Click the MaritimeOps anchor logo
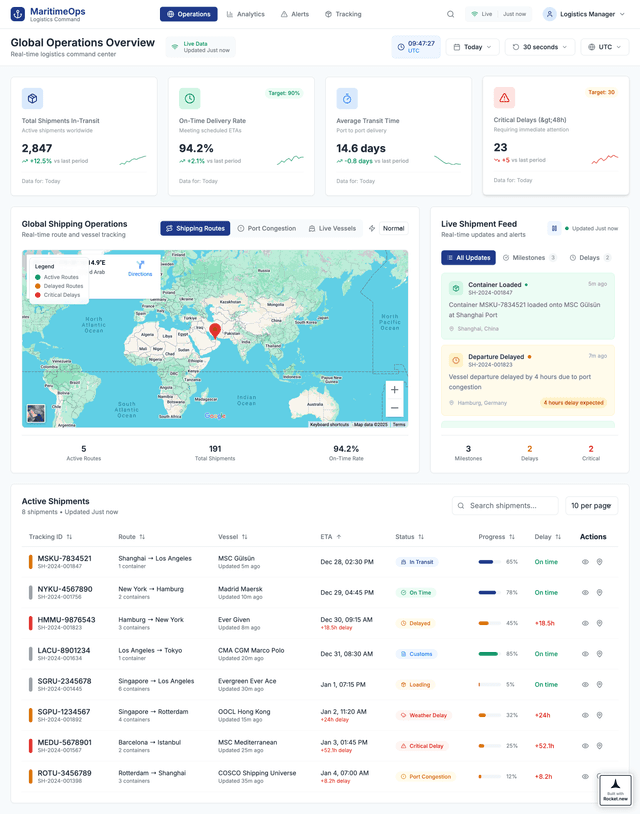 point(17,14)
